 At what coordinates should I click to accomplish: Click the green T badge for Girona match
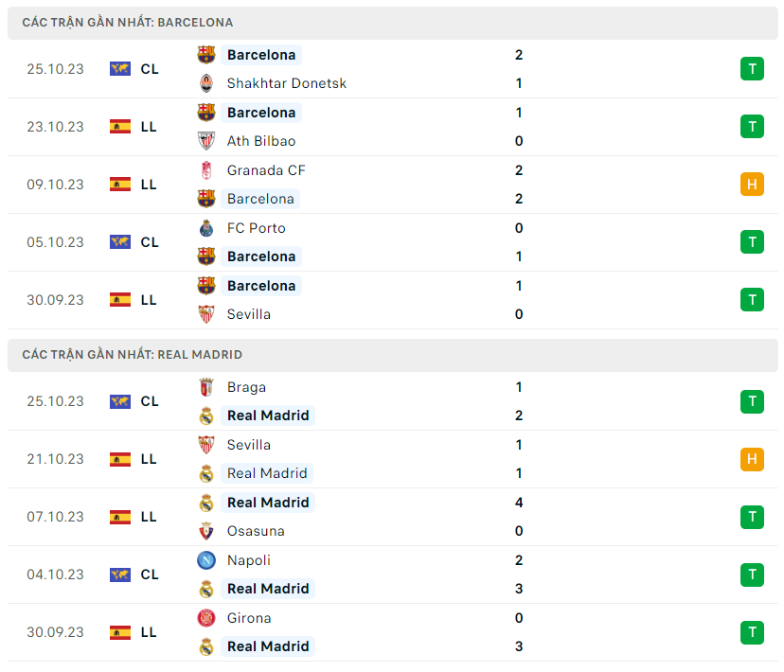(x=752, y=632)
